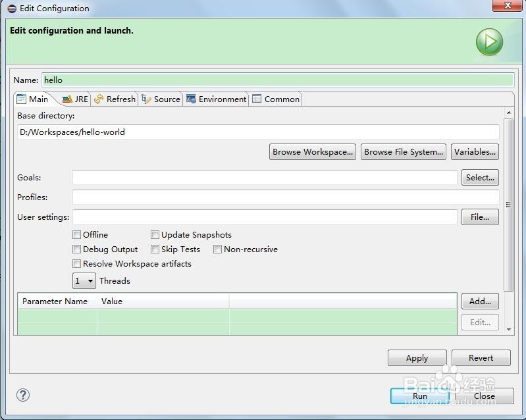Screen dimensions: 526x420
Task: Click the Run button
Action: coord(419,396)
